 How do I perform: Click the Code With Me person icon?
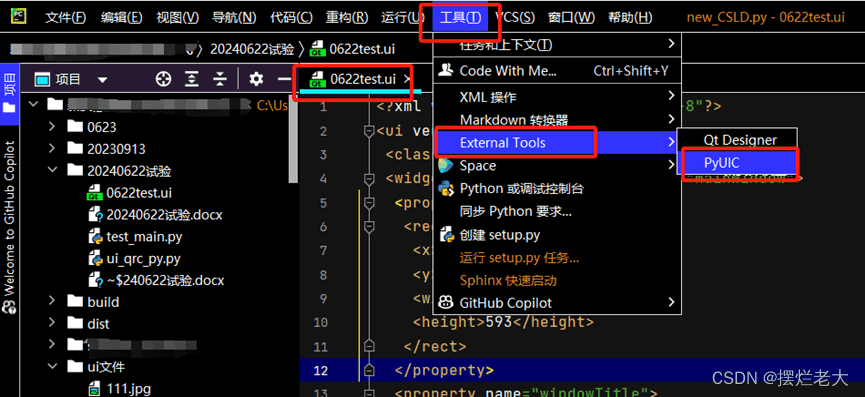tap(445, 71)
